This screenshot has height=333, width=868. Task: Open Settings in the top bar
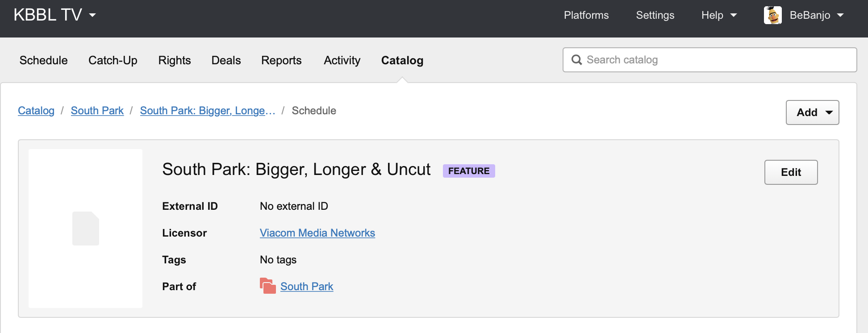(655, 15)
